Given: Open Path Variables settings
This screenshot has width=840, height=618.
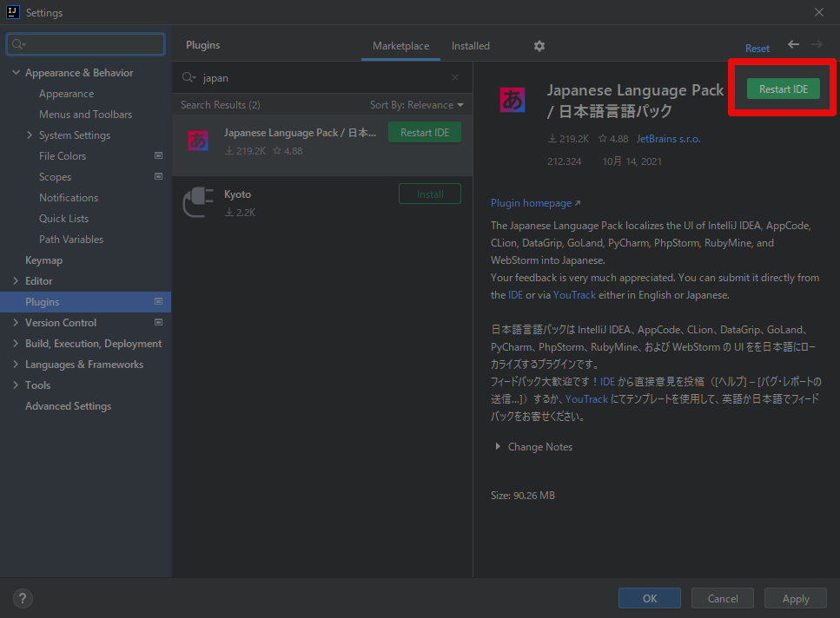Looking at the screenshot, I should pyautogui.click(x=71, y=240).
